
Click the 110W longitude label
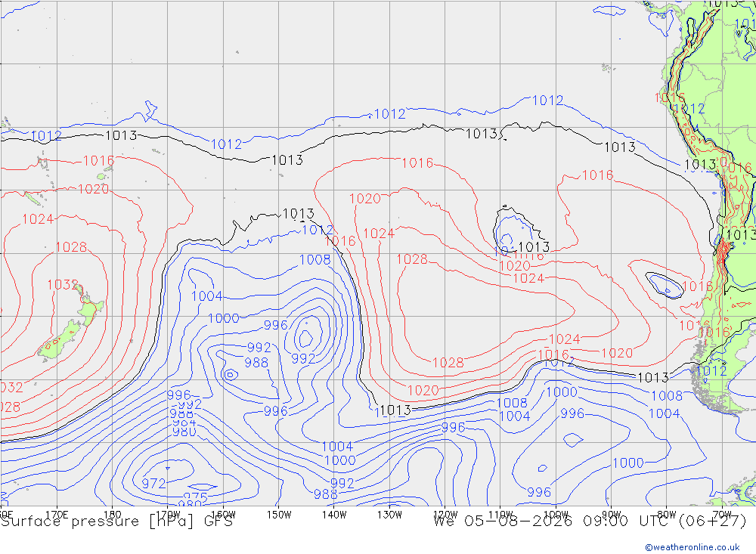click(x=500, y=515)
